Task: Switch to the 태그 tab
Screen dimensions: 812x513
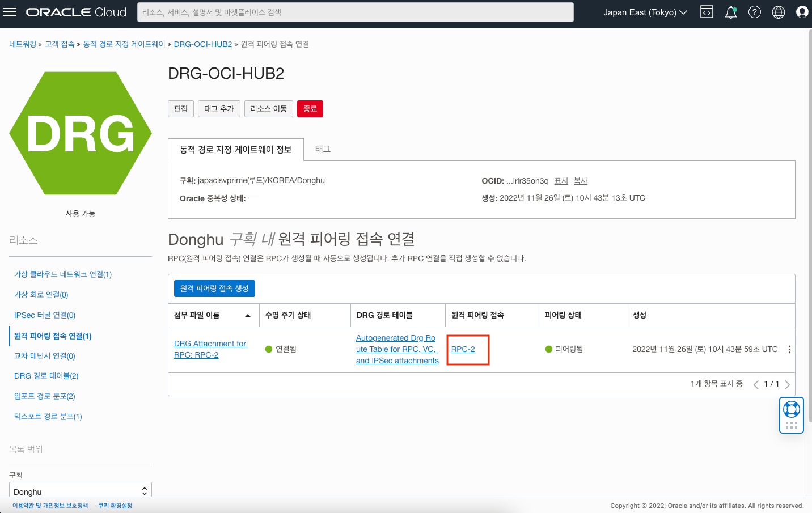Action: [322, 150]
